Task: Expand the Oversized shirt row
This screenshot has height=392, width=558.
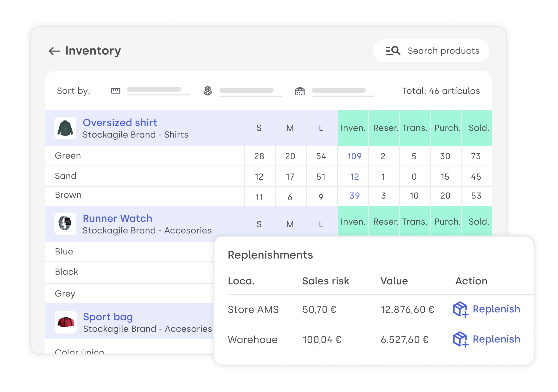Action: [120, 122]
